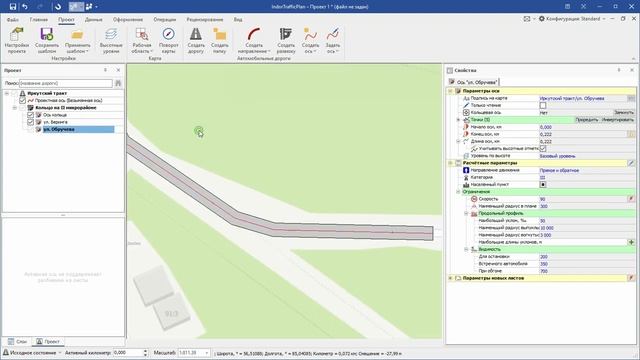This screenshot has height=360, width=640.
Task: Click edit pencil for Расчётные параметры
Action: pos(631,163)
